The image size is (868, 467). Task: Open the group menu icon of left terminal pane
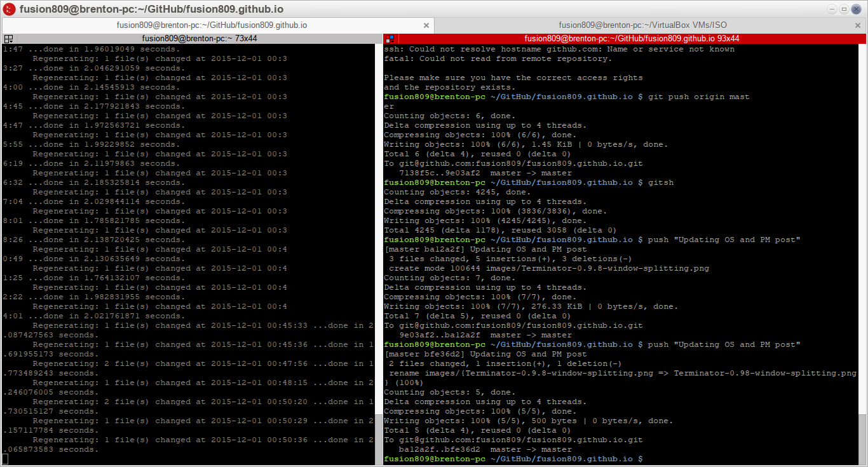(x=8, y=39)
